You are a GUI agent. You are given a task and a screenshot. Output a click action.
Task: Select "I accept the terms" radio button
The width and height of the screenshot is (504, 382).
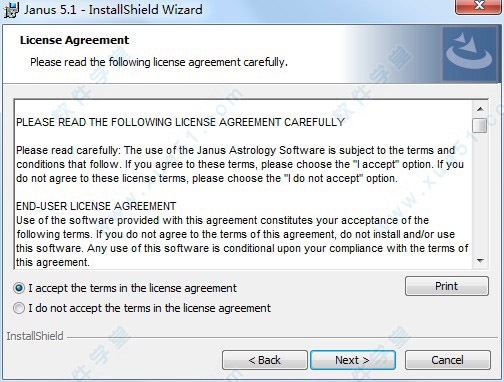click(x=19, y=288)
